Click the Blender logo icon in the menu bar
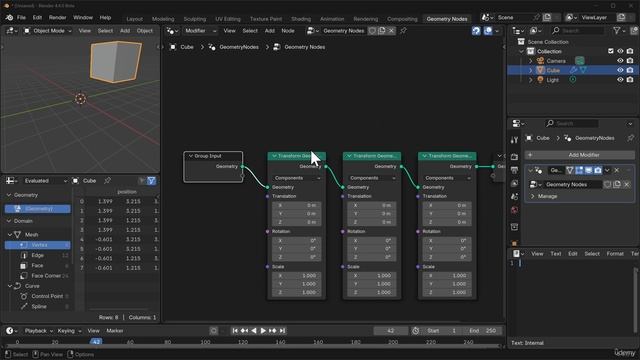Image resolution: width=640 pixels, height=360 pixels. (9, 18)
